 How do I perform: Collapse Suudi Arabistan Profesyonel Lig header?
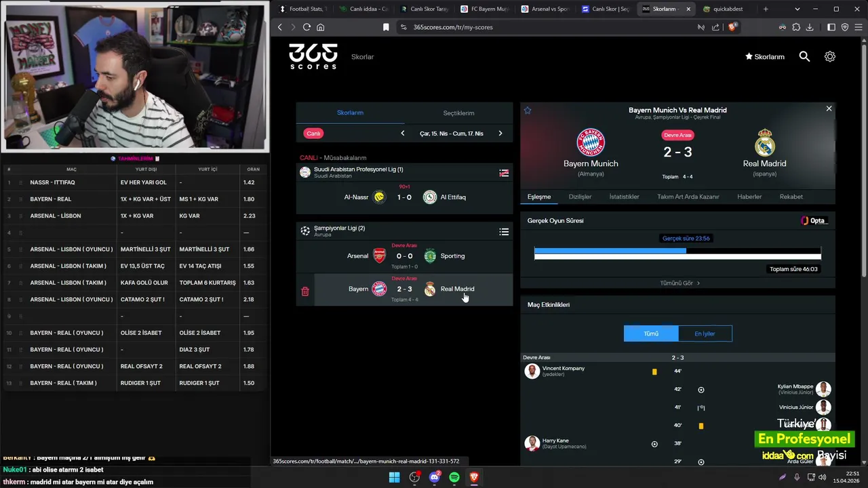(x=404, y=172)
